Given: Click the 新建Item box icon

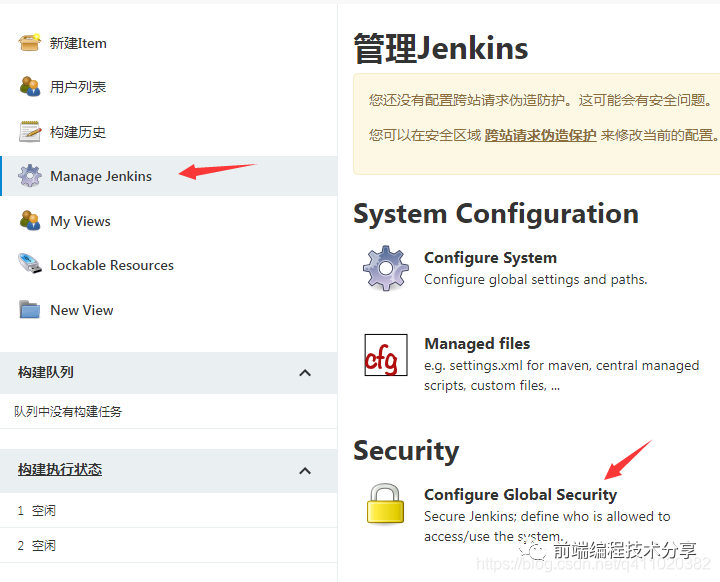Looking at the screenshot, I should tap(30, 43).
